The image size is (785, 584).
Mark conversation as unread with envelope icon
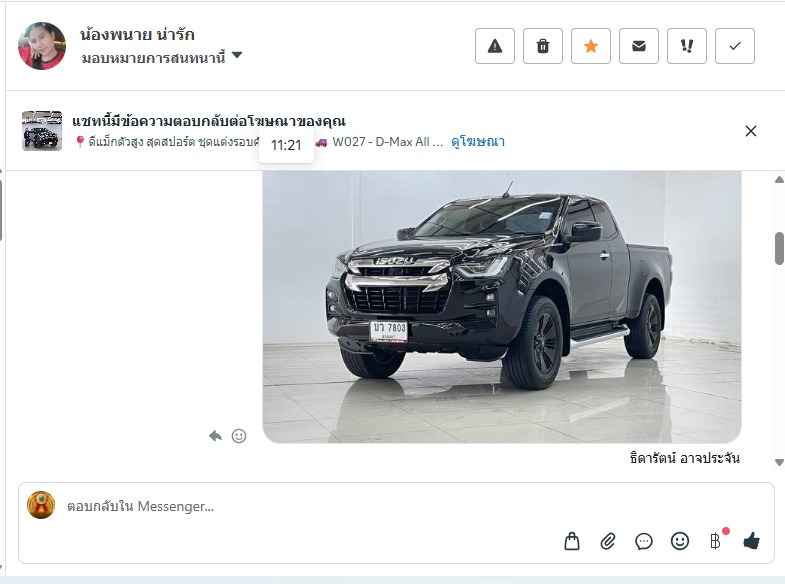tap(639, 46)
